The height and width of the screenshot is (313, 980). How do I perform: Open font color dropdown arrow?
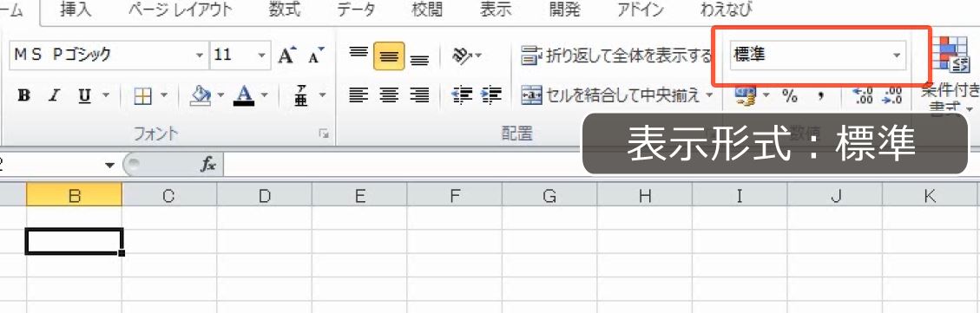coord(264,95)
